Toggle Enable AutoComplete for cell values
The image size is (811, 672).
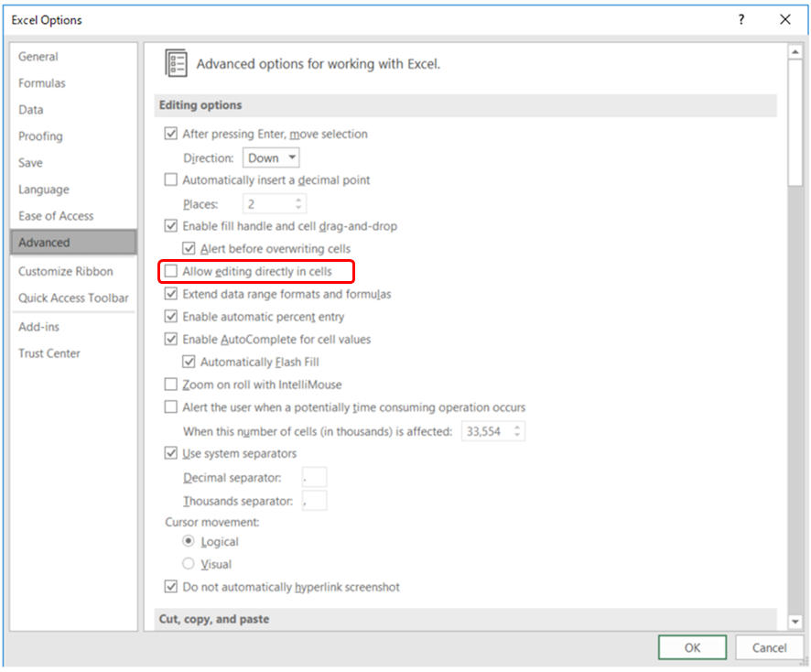pos(170,340)
